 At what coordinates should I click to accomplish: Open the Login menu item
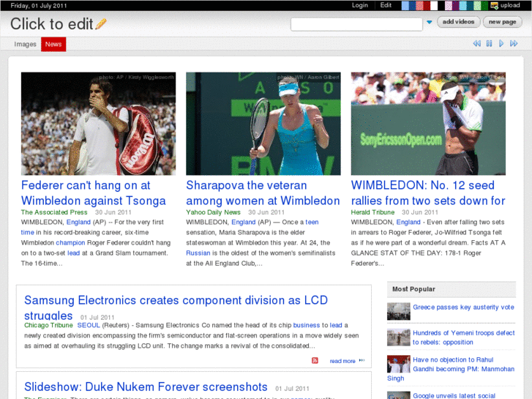[359, 5]
